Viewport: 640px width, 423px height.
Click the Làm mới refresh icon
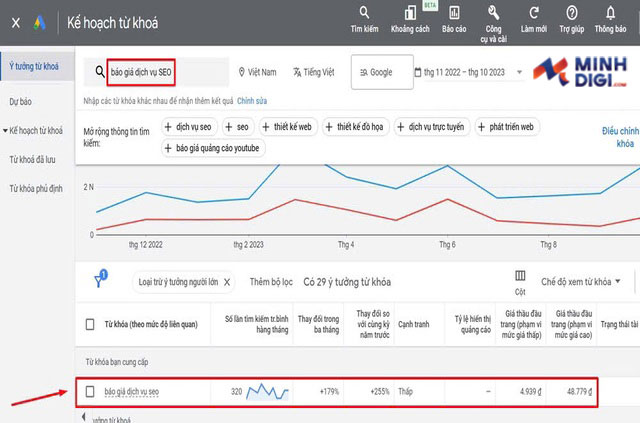(x=535, y=13)
